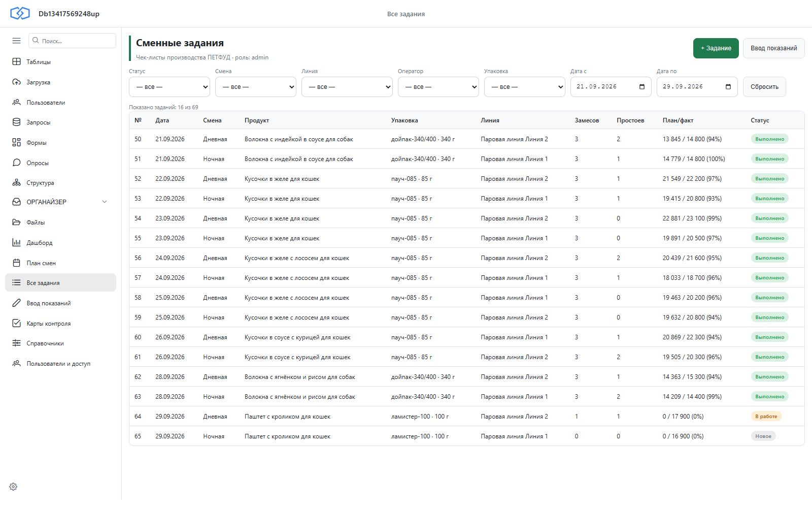
Task: Open the Опросы chat icon
Action: coord(17,163)
